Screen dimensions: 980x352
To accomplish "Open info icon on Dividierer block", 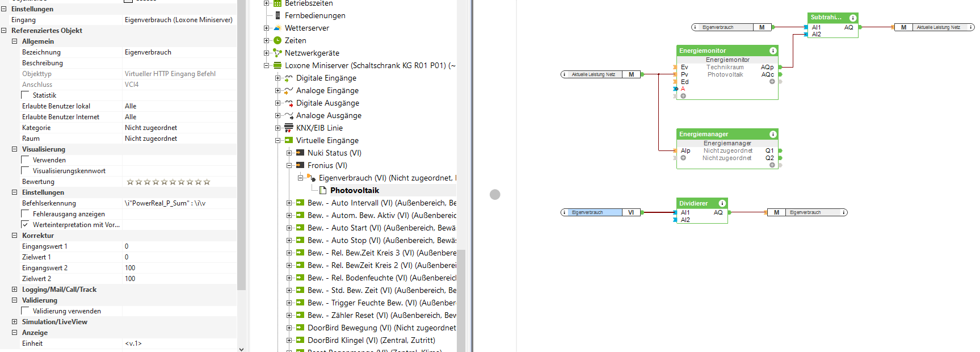I will (722, 203).
